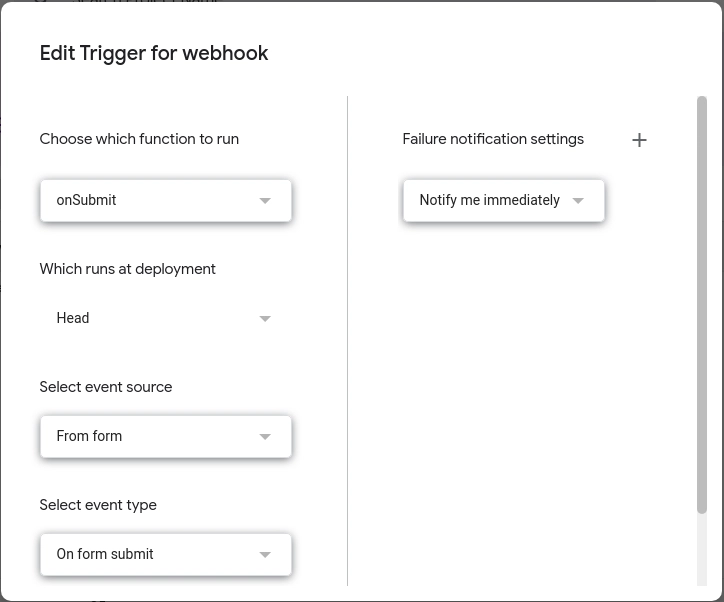
Task: Click the Failure notification settings label
Action: tap(493, 139)
